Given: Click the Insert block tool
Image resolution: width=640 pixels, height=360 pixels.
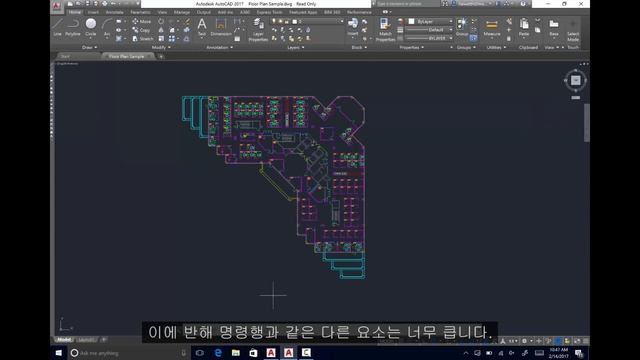Looking at the screenshot, I should point(353,27).
